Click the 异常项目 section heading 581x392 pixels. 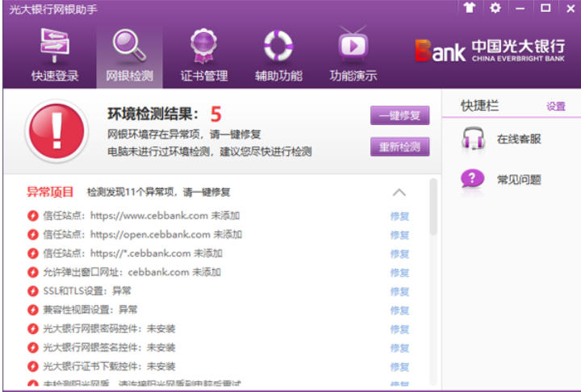pos(50,192)
